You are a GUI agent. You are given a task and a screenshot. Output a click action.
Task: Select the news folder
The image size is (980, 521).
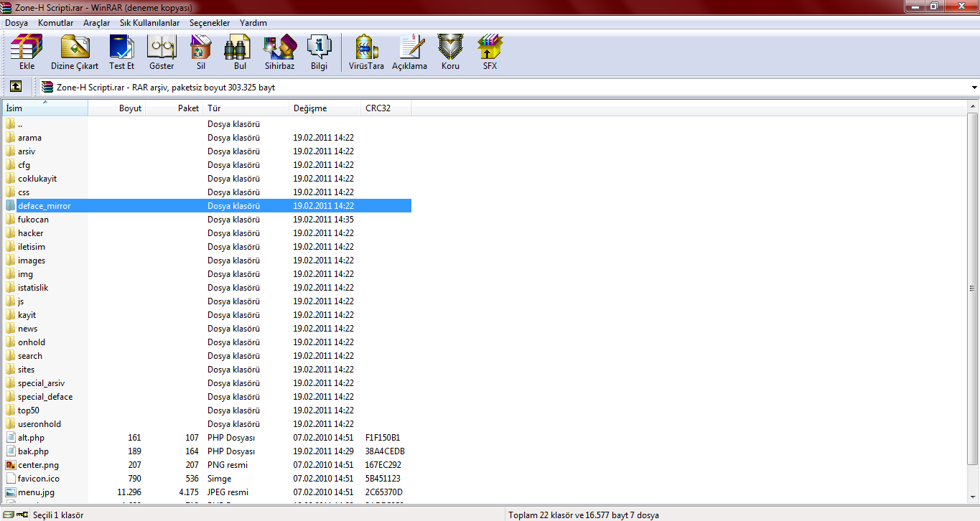tap(28, 329)
